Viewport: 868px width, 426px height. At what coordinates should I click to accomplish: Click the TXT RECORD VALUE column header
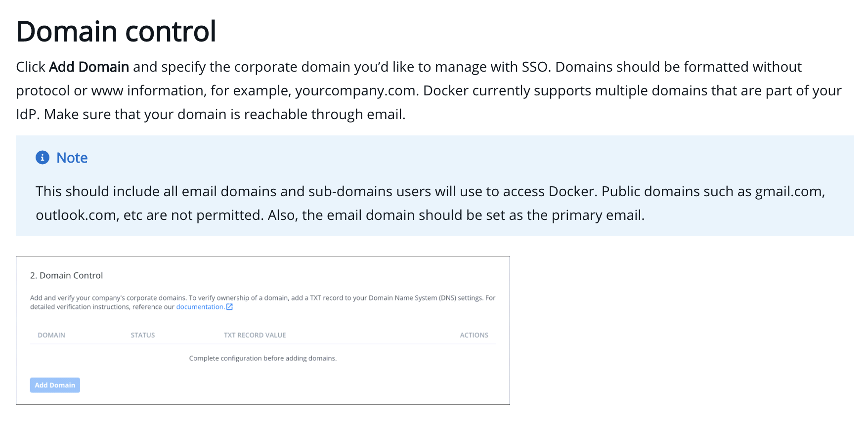(x=255, y=335)
